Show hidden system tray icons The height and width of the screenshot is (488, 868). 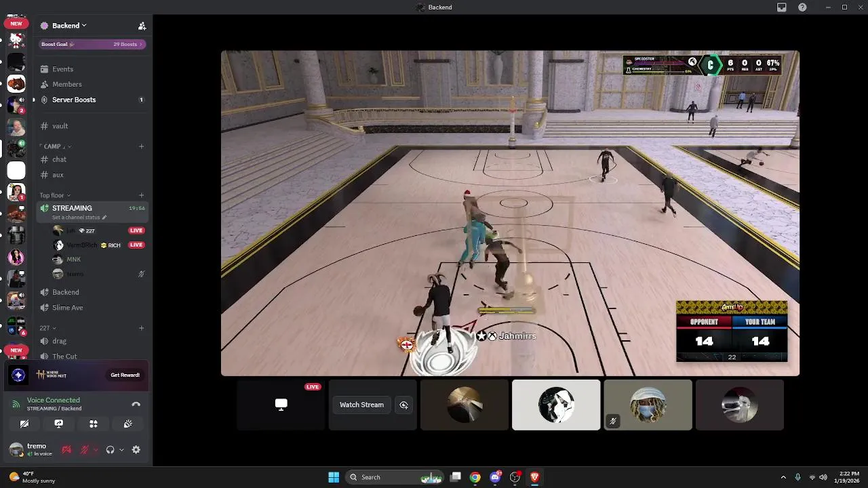[x=783, y=477]
